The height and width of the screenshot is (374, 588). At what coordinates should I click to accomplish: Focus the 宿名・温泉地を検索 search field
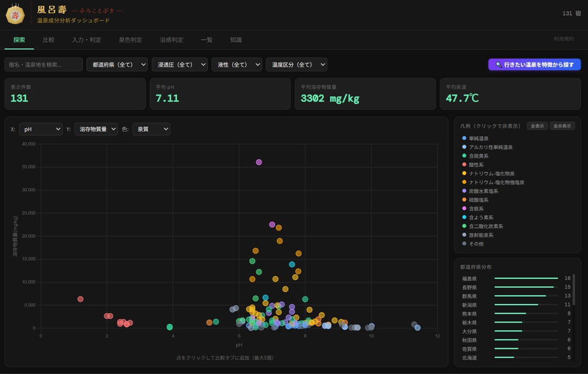44,65
